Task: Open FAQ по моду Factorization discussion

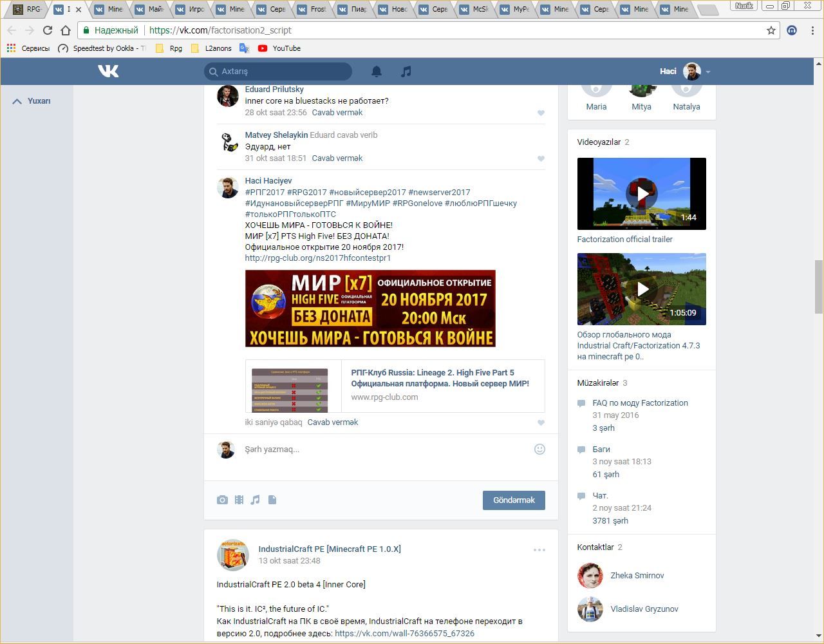Action: click(x=640, y=403)
